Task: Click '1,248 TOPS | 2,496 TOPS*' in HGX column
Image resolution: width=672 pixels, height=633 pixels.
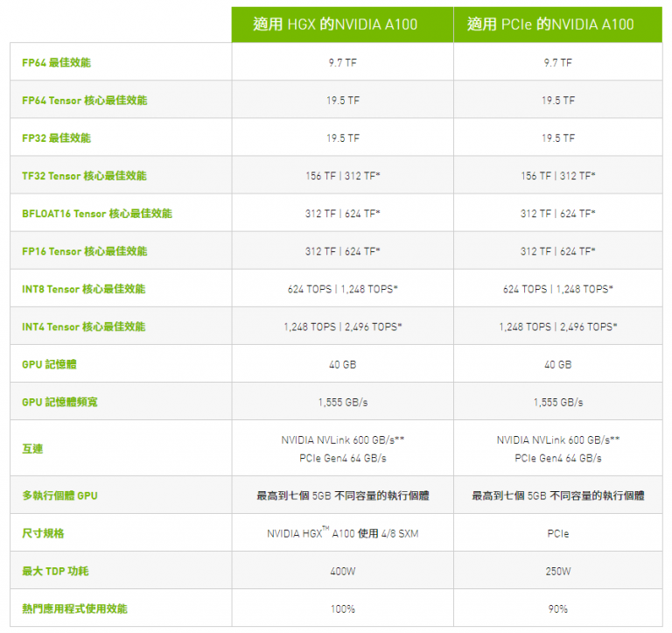Action: click(343, 327)
